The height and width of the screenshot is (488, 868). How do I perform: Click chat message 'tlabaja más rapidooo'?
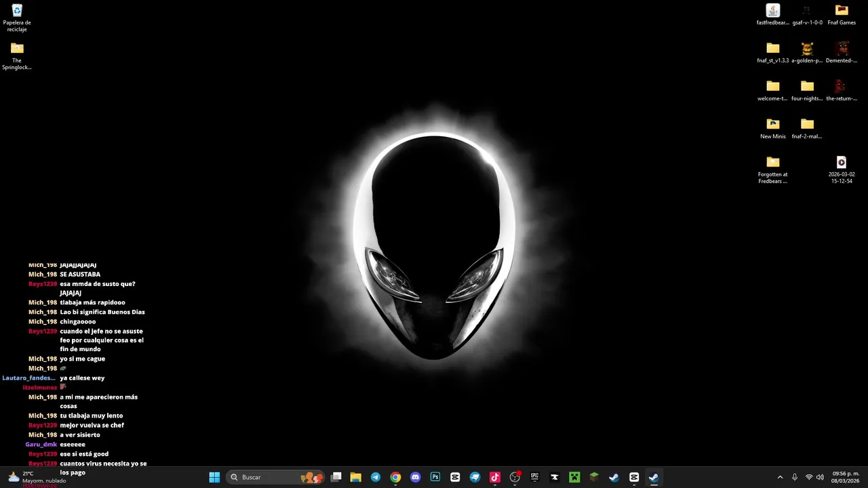coord(92,302)
